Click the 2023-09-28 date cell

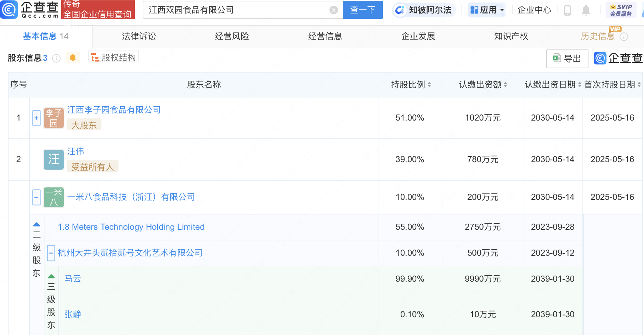(x=553, y=227)
